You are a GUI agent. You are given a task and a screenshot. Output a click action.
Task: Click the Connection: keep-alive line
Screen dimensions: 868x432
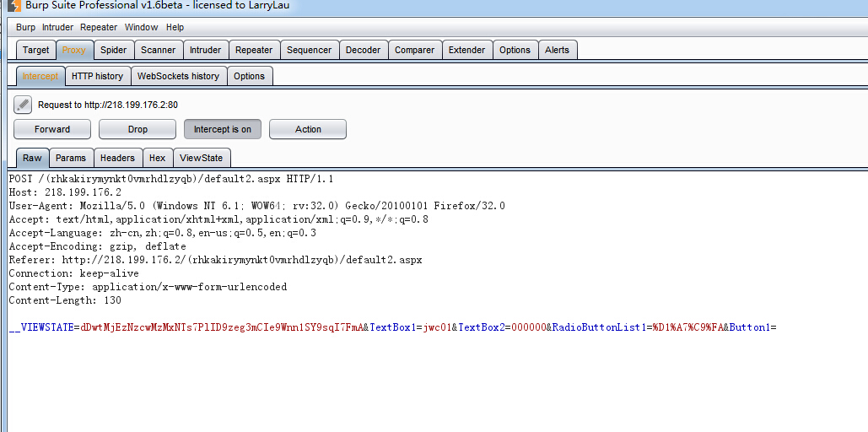tap(73, 273)
